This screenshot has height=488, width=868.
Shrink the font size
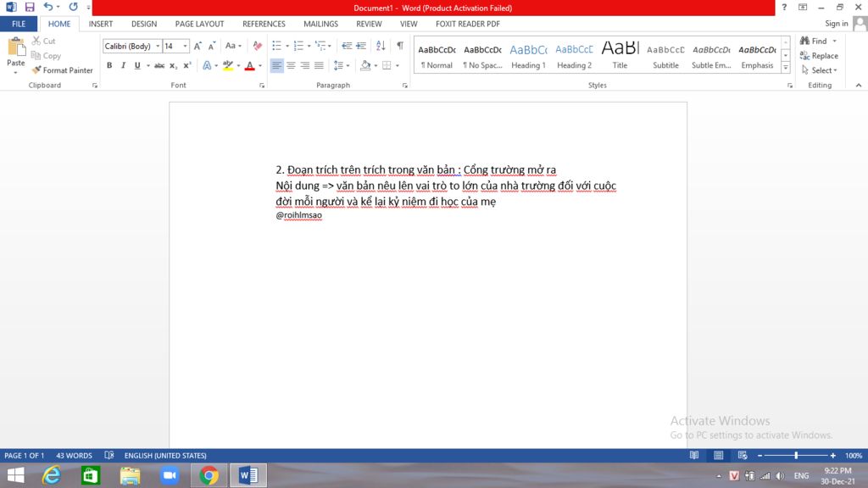click(x=211, y=46)
